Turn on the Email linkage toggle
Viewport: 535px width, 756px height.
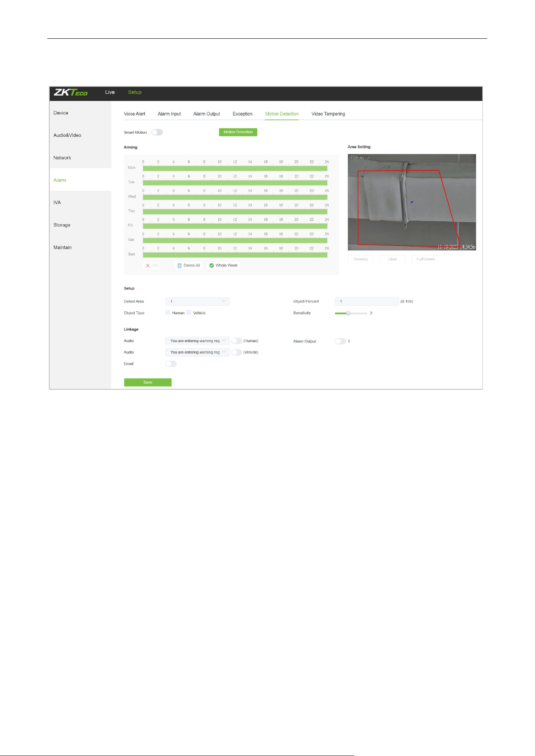(171, 364)
